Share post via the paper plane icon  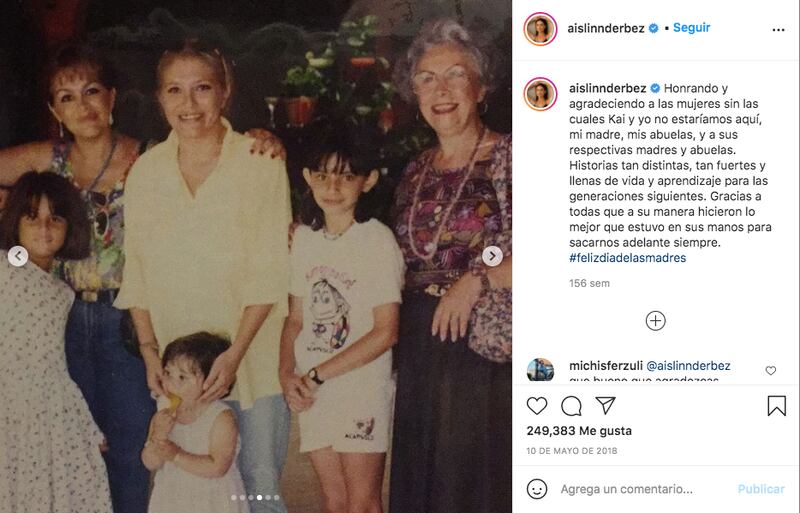[x=606, y=405]
